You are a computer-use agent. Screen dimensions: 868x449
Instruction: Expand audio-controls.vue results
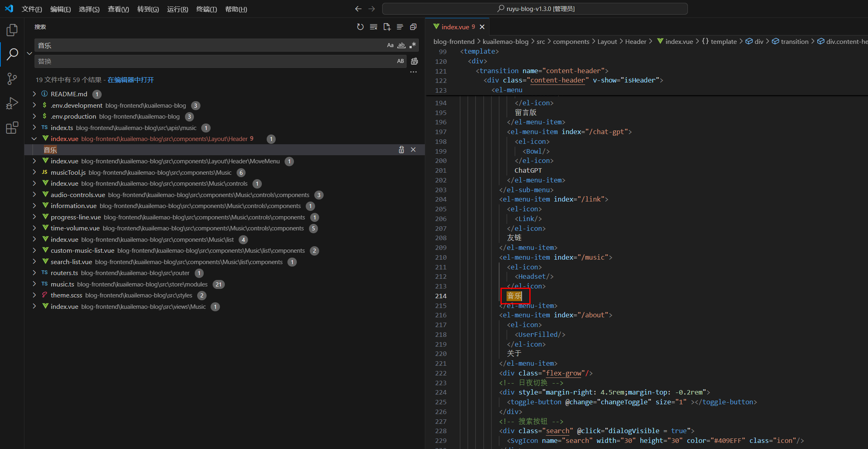pos(34,195)
